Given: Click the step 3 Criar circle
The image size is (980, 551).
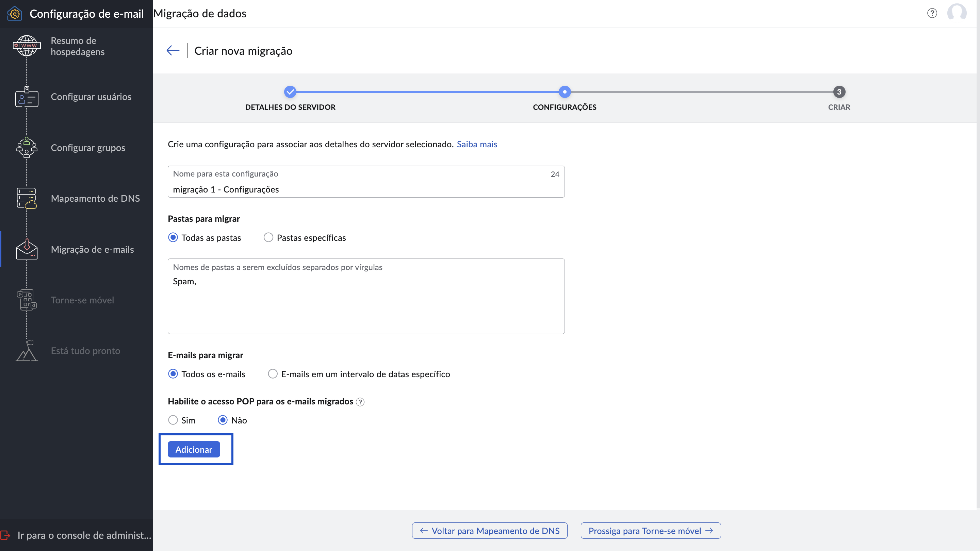Looking at the screenshot, I should click(x=839, y=91).
